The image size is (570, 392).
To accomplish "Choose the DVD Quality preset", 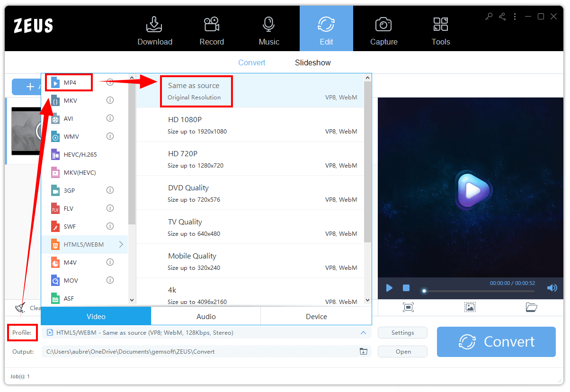I will 250,193.
